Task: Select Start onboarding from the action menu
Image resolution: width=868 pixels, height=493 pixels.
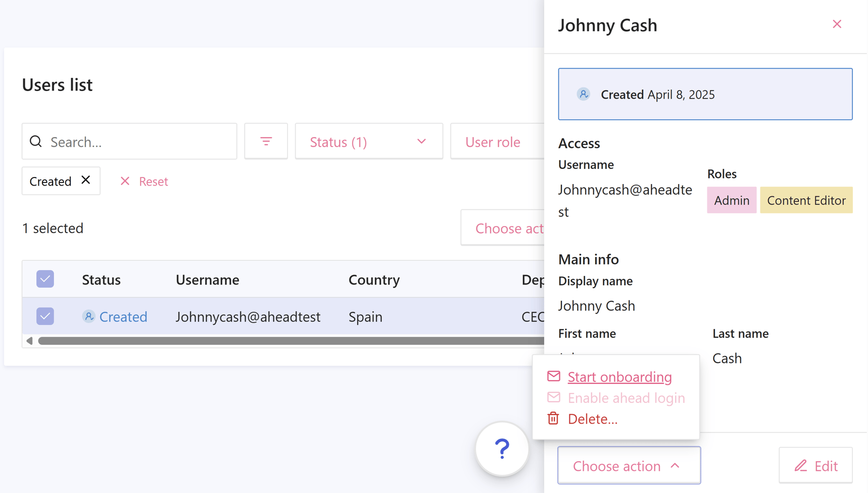Action: (x=619, y=376)
